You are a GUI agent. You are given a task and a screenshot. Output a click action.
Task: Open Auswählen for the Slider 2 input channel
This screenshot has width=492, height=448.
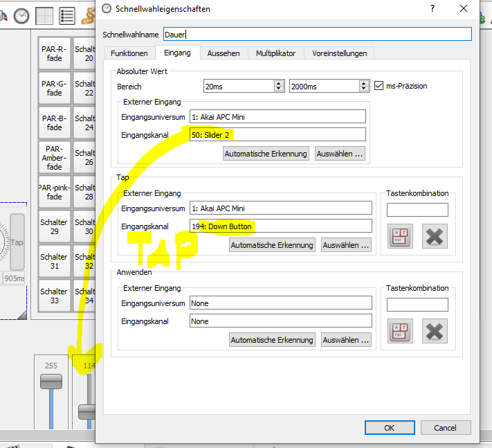tap(340, 154)
